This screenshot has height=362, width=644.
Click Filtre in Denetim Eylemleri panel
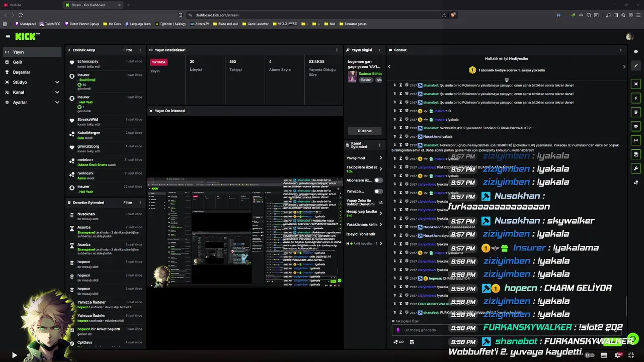(128, 203)
